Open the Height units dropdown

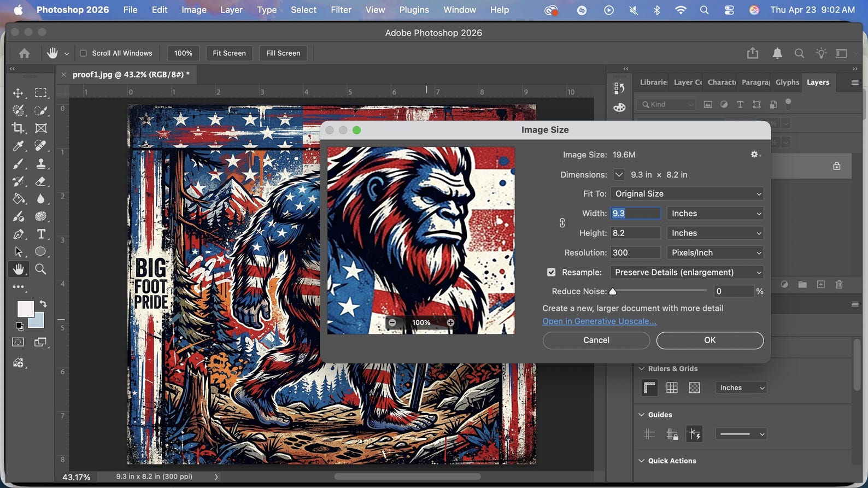coord(715,233)
